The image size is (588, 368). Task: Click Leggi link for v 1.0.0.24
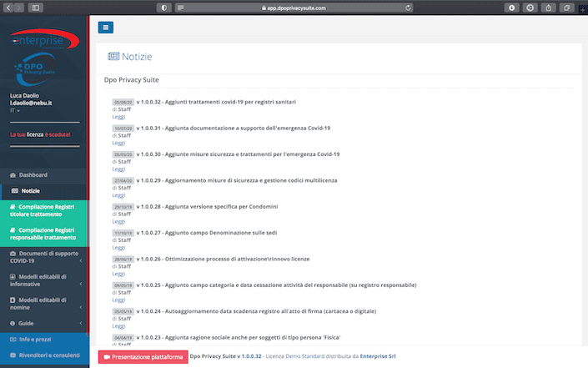tap(118, 326)
